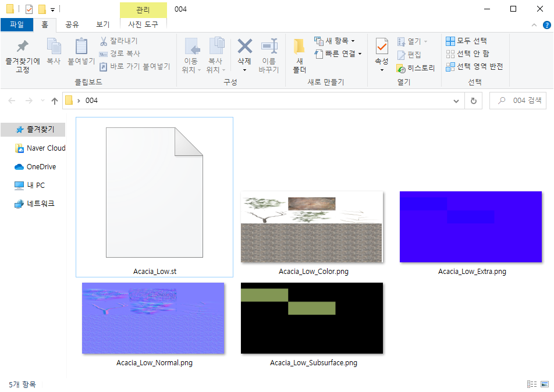Click title bar new folder icon
This screenshot has height=392, width=554.
pyautogui.click(x=42, y=9)
